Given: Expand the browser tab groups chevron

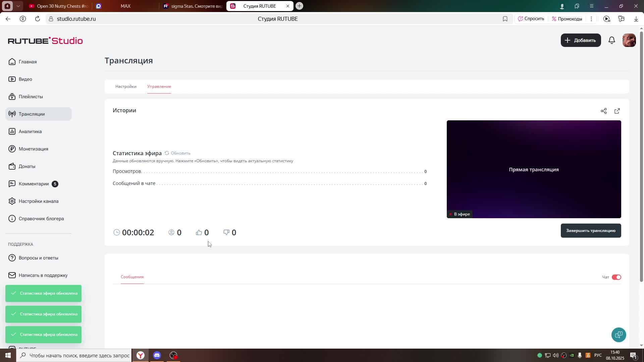Looking at the screenshot, I should 18,6.
